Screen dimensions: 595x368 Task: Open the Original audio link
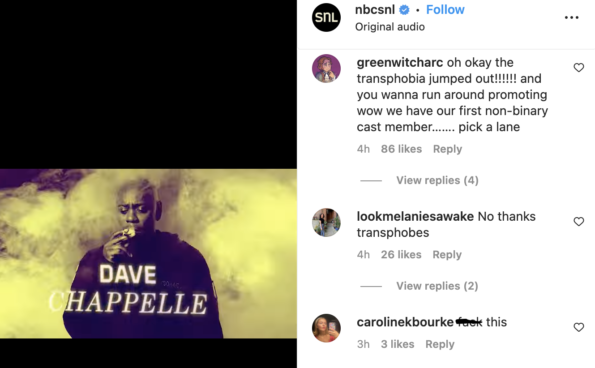390,27
